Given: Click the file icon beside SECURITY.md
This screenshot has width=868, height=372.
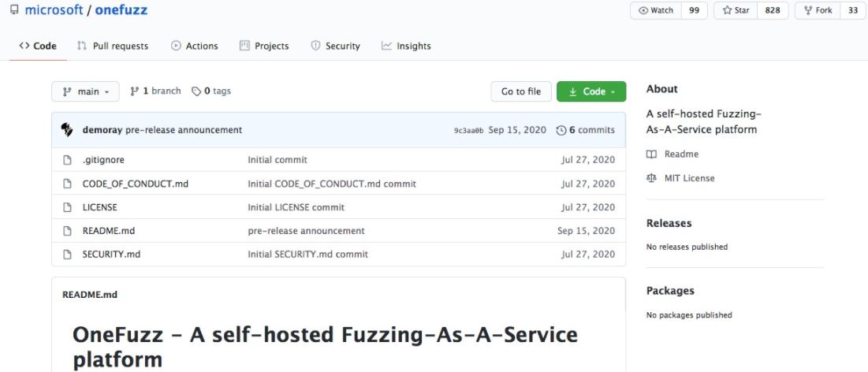Looking at the screenshot, I should 68,255.
